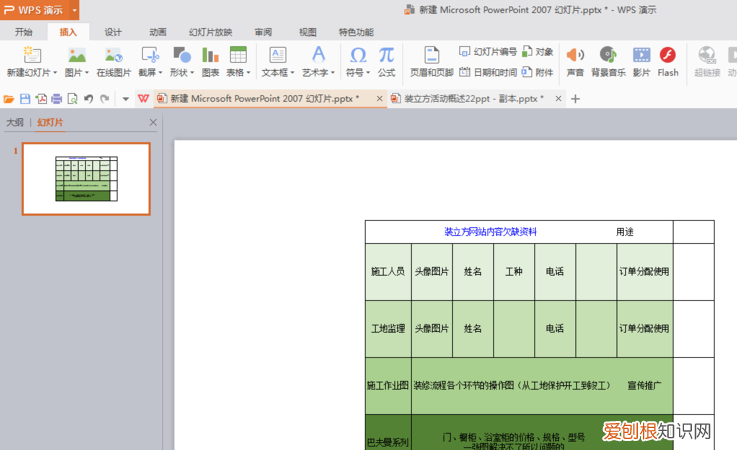Image resolution: width=737 pixels, height=450 pixels.
Task: Expand the 形状 dropdown arrow
Action: pyautogui.click(x=192, y=73)
